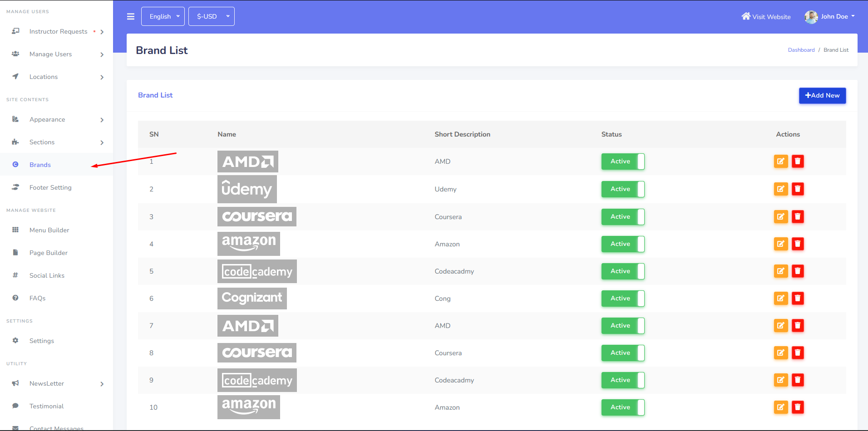The height and width of the screenshot is (431, 868).
Task: Delete the Cong brand entry
Action: pos(798,299)
